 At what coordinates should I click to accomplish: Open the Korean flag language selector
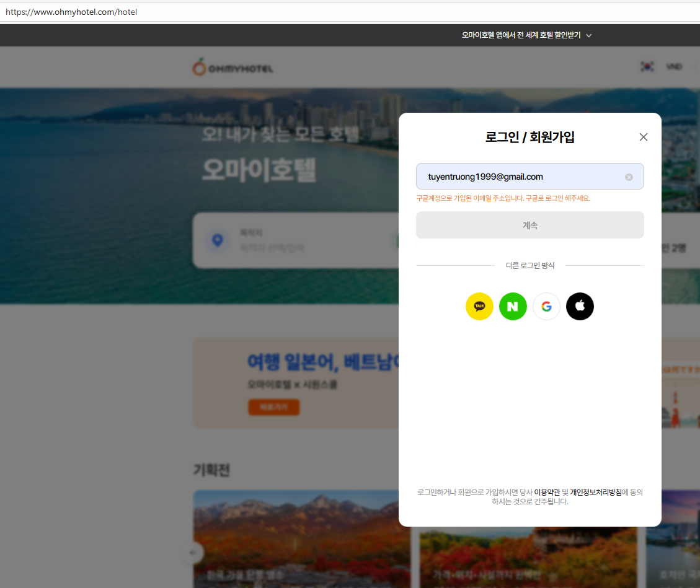pos(647,67)
